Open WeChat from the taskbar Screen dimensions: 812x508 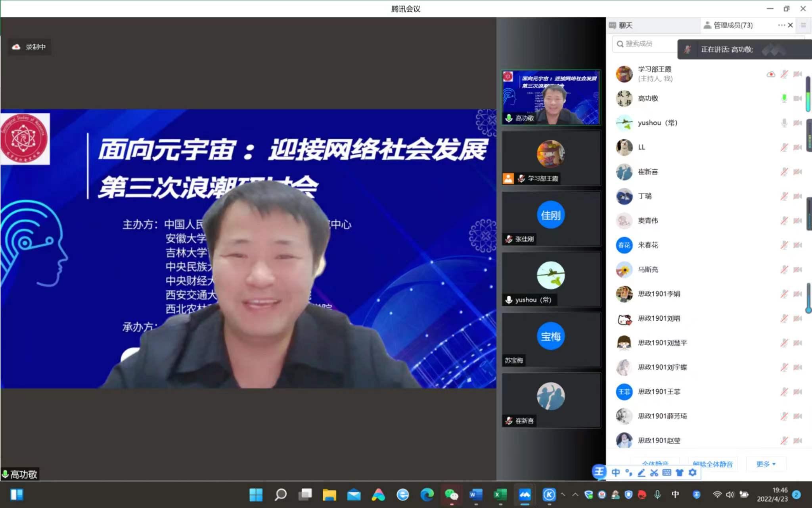pyautogui.click(x=451, y=495)
